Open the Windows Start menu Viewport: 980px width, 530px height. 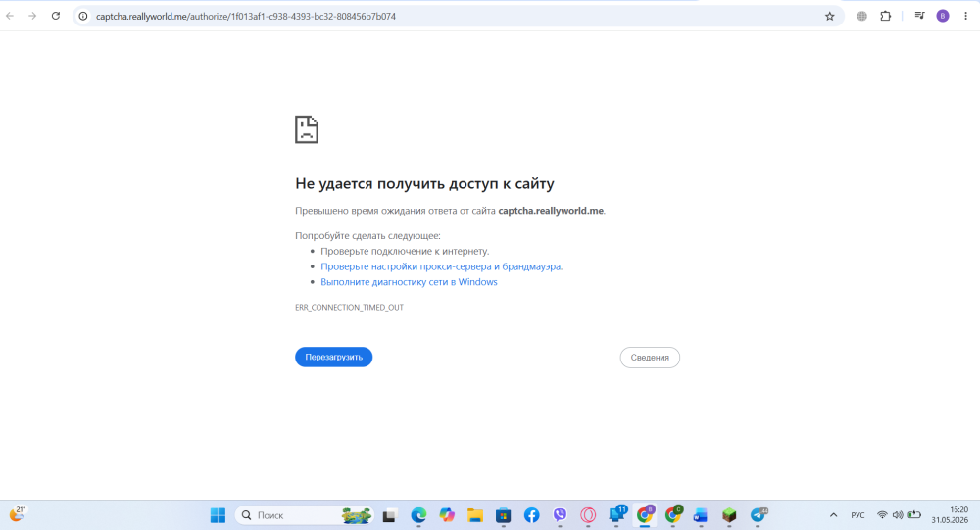[218, 515]
